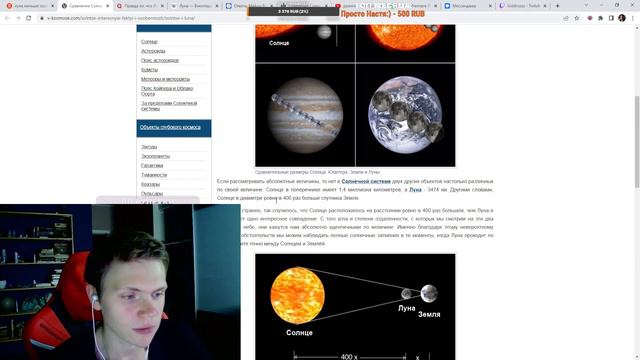
Task: Open Объекты глубокого космоса section header
Action: 174,128
